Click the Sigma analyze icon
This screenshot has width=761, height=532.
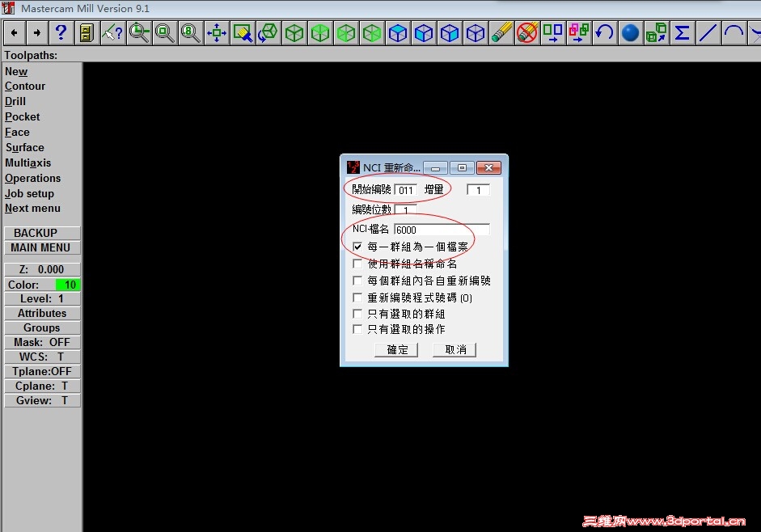point(682,32)
